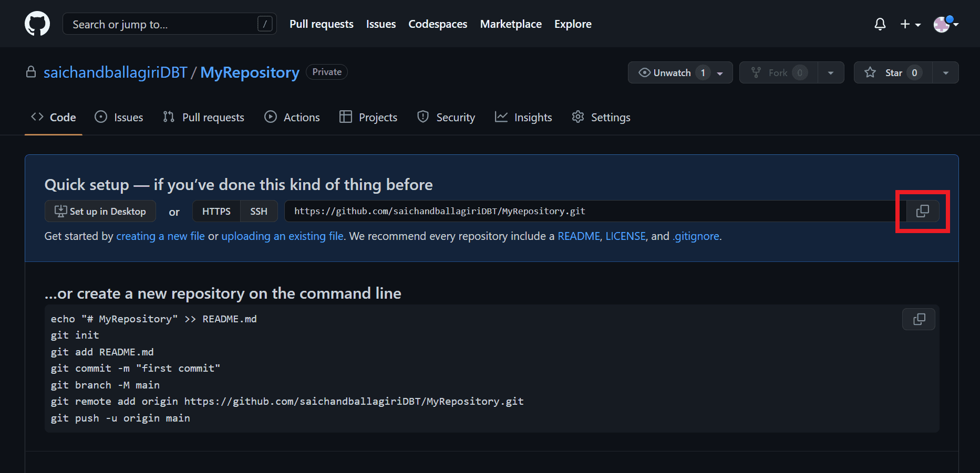Click Set up in Desktop

100,211
